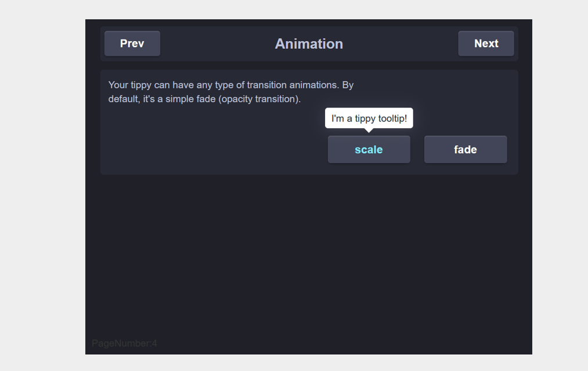Click header space between Prev and Animation
Viewport: 588px width, 371px height.
pyautogui.click(x=218, y=44)
